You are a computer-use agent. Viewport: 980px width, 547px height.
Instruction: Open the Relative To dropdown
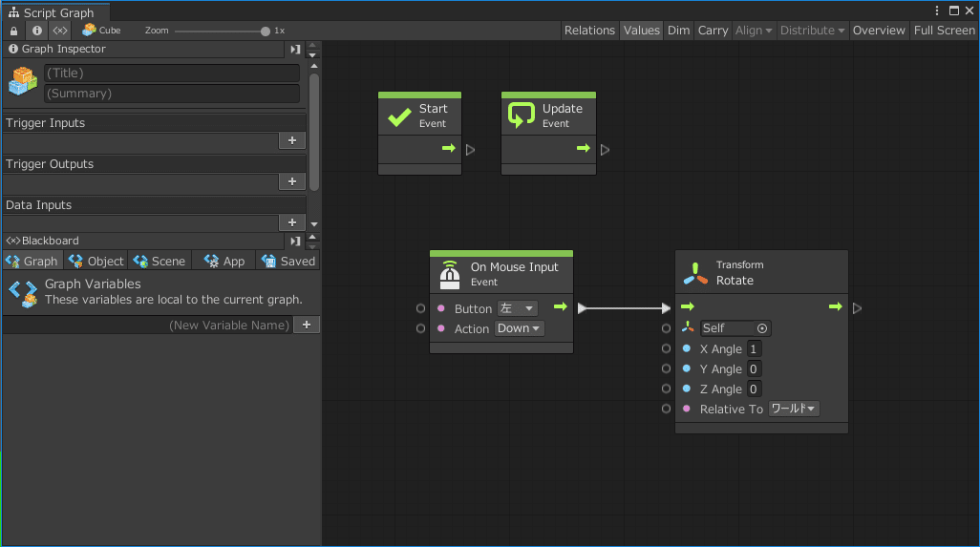click(x=794, y=409)
